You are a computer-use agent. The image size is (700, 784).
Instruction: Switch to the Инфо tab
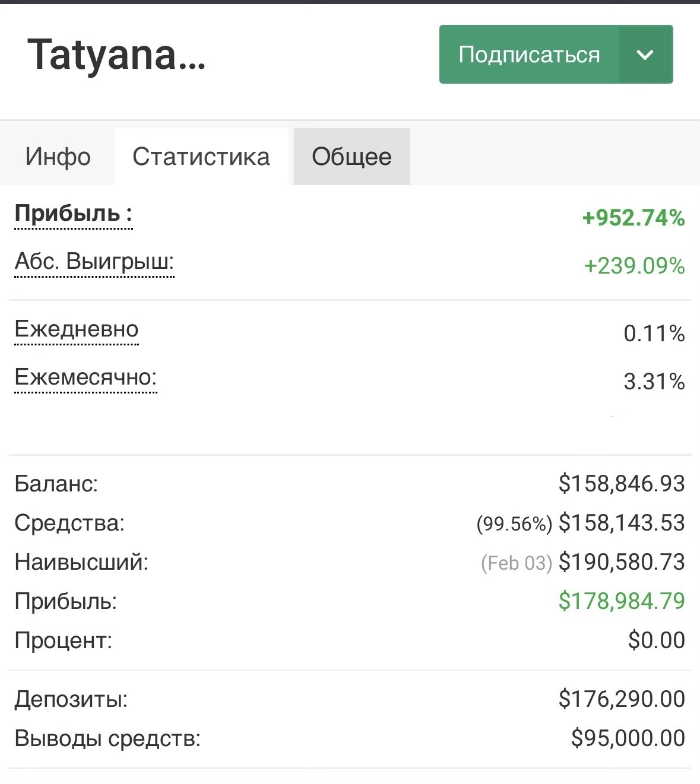[58, 157]
